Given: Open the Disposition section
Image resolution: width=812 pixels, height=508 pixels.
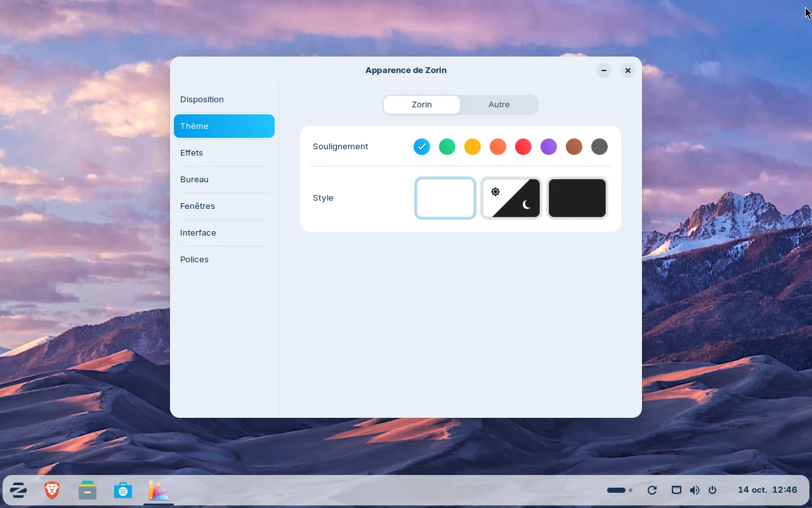Looking at the screenshot, I should (x=224, y=100).
